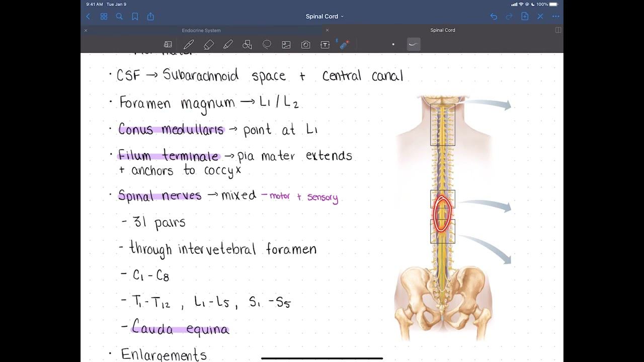Tap the 'Foramen magnum' handwritten line

point(177,103)
